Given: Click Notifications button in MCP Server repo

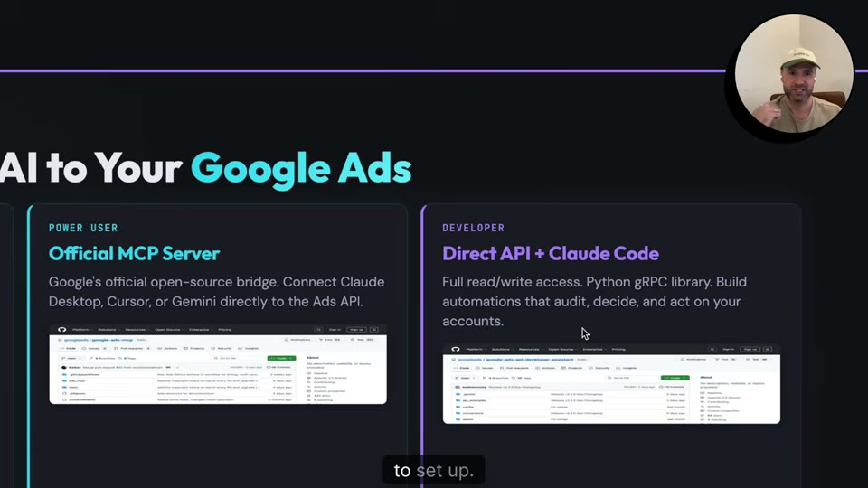Looking at the screenshot, I should click(x=297, y=340).
